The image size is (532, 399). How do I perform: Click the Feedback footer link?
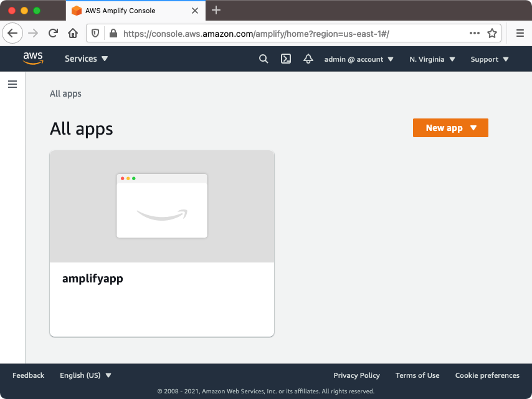[x=29, y=375]
